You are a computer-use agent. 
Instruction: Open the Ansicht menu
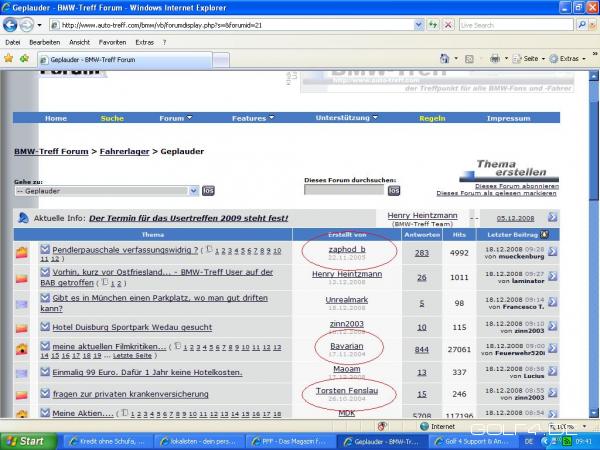80,42
